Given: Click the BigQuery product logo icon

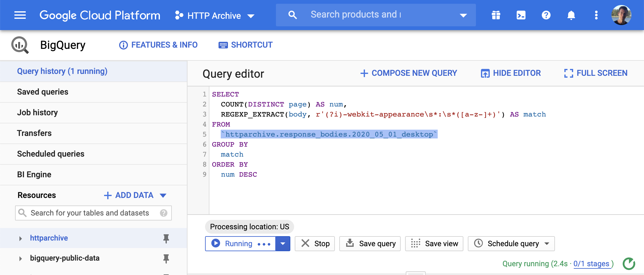Looking at the screenshot, I should [x=20, y=45].
